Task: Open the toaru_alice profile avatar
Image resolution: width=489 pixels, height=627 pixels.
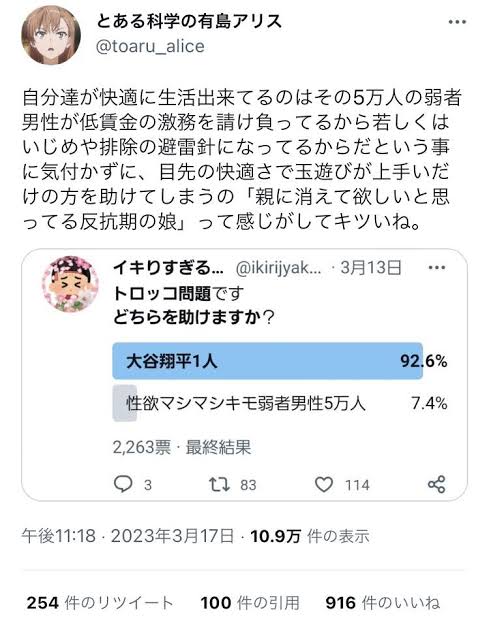Action: coord(51,35)
